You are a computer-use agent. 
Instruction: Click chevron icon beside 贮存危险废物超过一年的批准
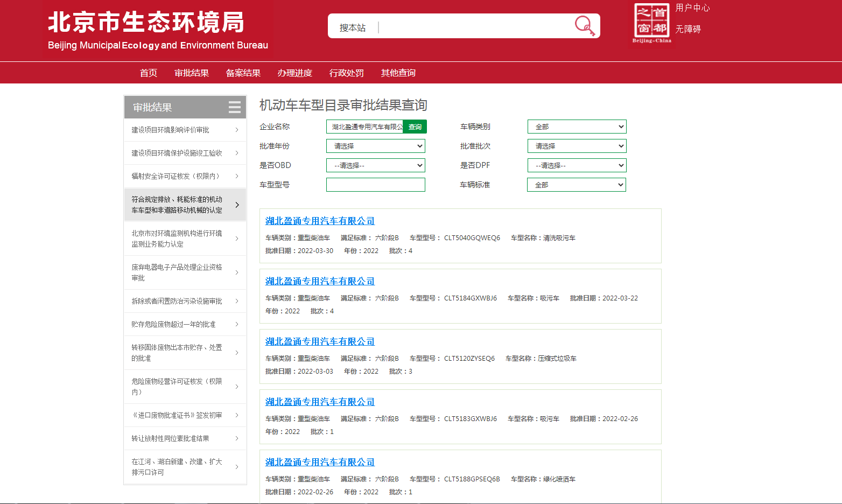point(237,324)
